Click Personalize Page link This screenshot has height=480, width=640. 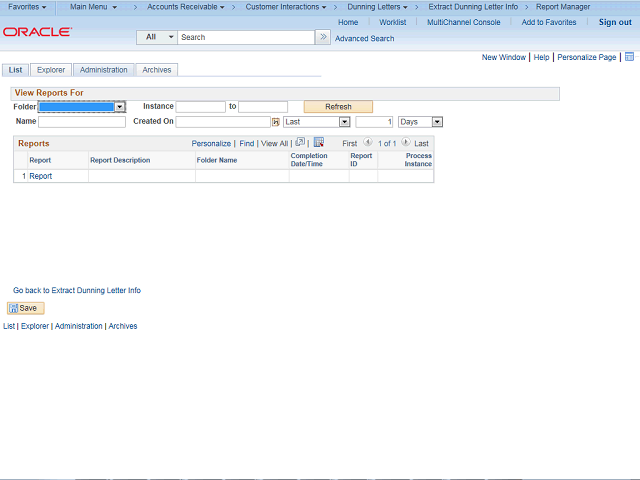587,57
